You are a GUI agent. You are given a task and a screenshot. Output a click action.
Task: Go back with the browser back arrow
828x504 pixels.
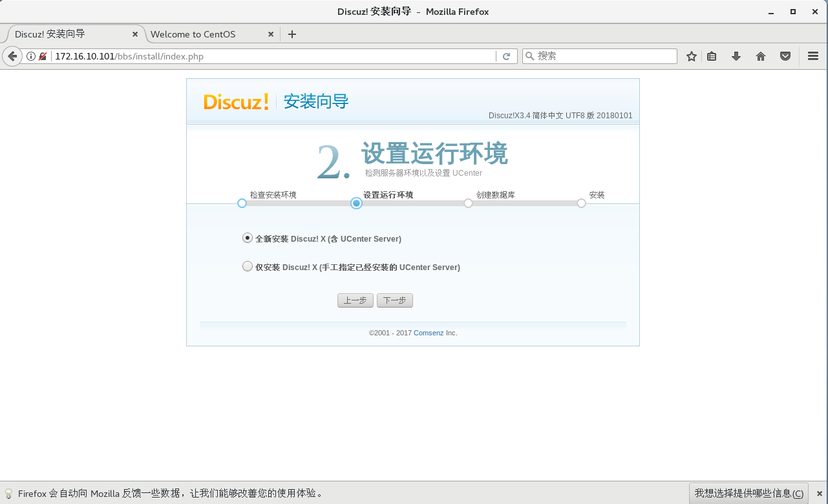(x=12, y=56)
